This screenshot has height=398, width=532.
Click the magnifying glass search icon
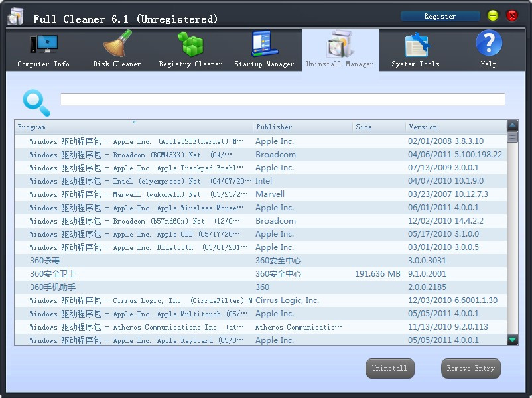point(36,102)
